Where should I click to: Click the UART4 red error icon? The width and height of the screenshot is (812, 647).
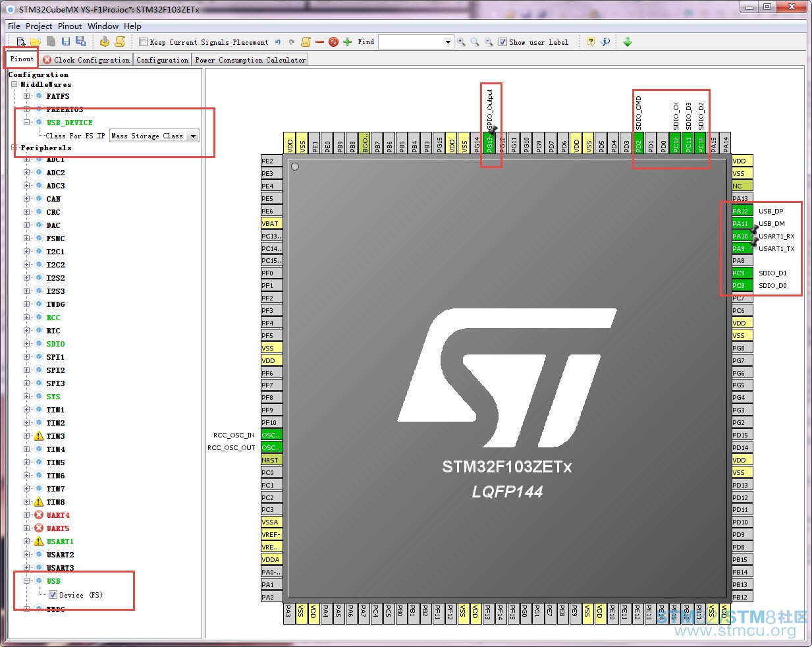pyautogui.click(x=39, y=515)
